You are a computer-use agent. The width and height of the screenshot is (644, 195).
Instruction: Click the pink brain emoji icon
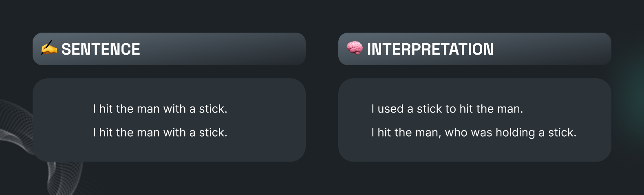pyautogui.click(x=355, y=48)
